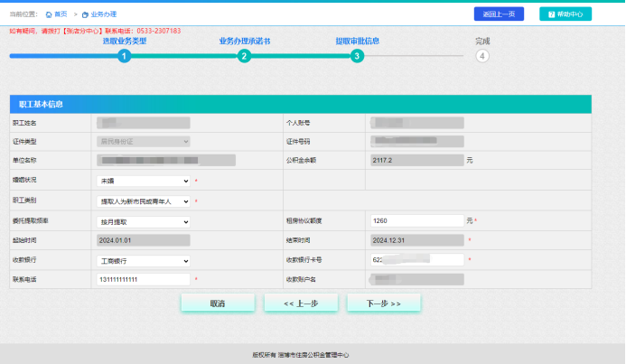Select step 4 circle 完成
The height and width of the screenshot is (364, 626).
(482, 56)
